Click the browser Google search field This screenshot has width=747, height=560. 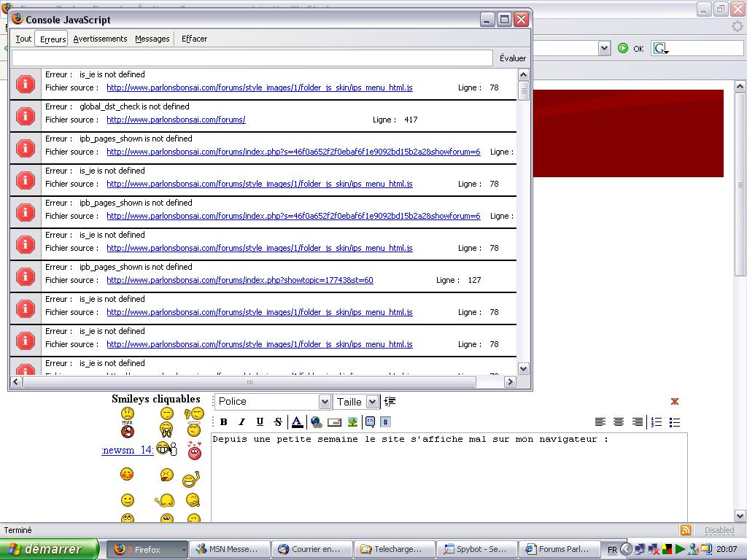click(x=705, y=48)
